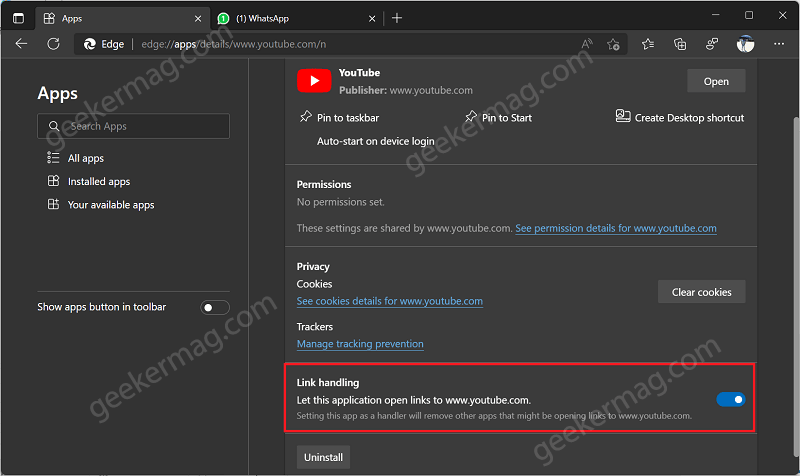Click the Read aloud icon in address bar

587,44
